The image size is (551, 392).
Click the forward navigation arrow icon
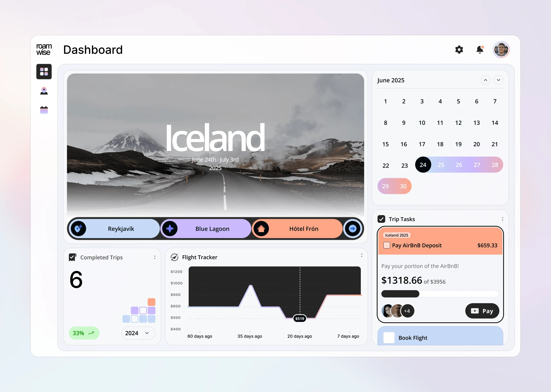pos(353,229)
